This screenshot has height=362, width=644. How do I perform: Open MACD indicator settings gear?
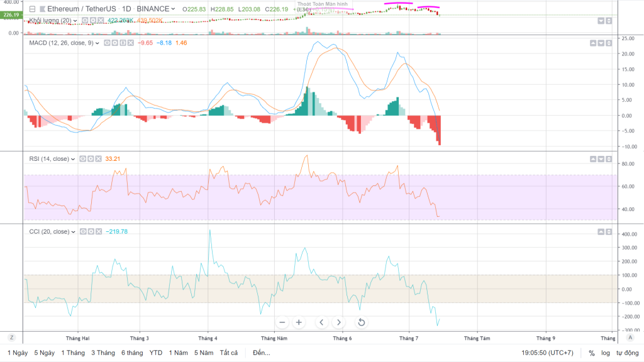(115, 43)
